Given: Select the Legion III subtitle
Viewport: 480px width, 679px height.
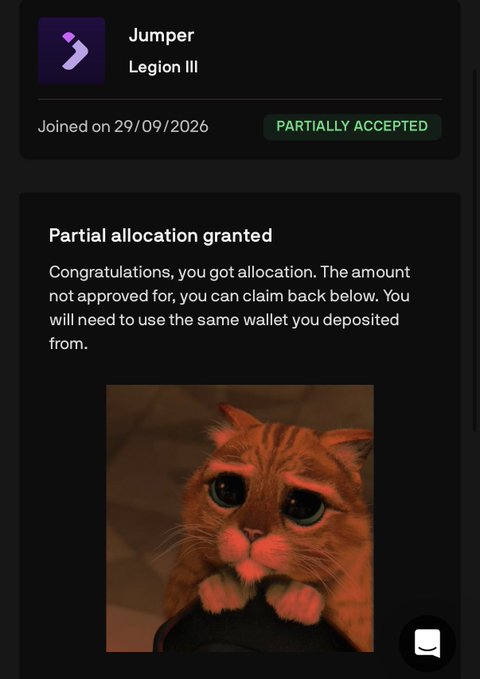Looking at the screenshot, I should pos(163,67).
